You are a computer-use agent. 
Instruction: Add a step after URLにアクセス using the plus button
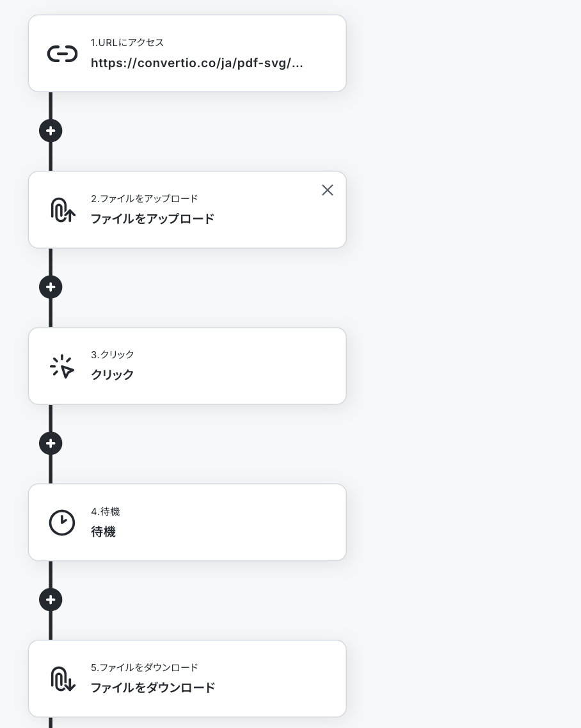[x=51, y=131]
